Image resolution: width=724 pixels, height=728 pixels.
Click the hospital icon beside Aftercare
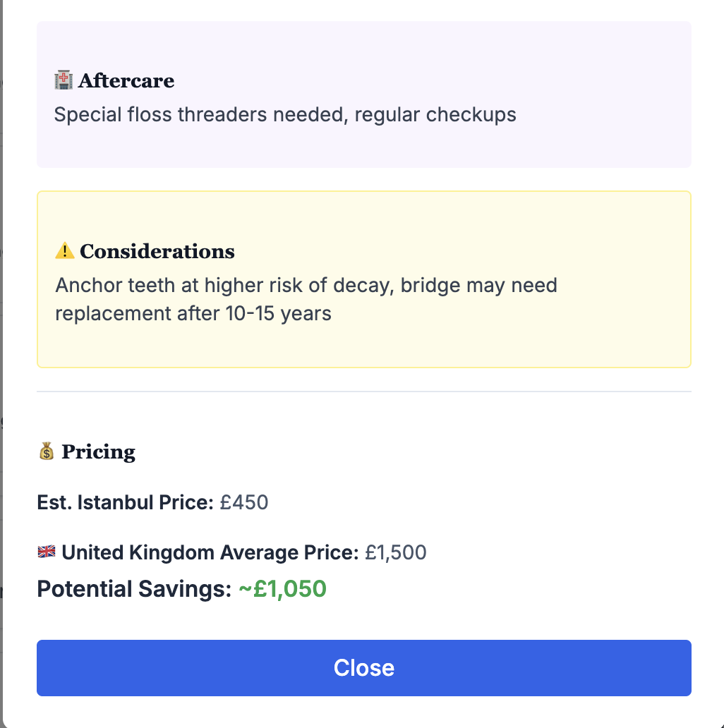click(63, 80)
